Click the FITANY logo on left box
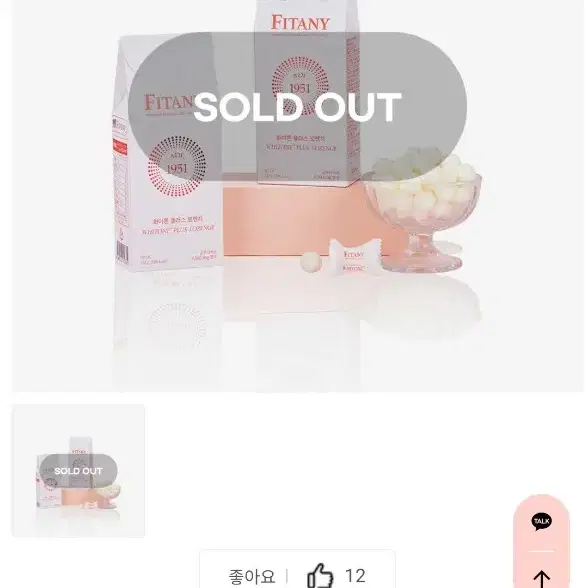Viewport: 588px width, 588px height. tap(169, 102)
